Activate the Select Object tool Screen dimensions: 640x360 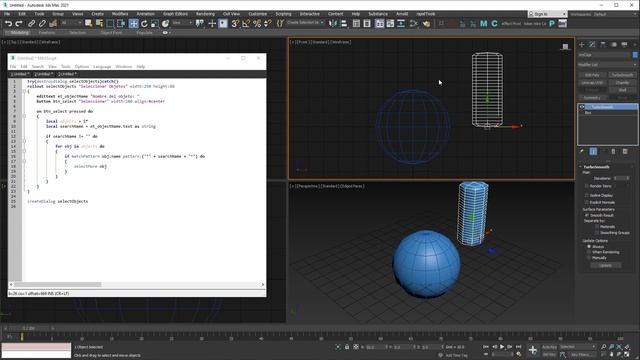click(x=88, y=24)
